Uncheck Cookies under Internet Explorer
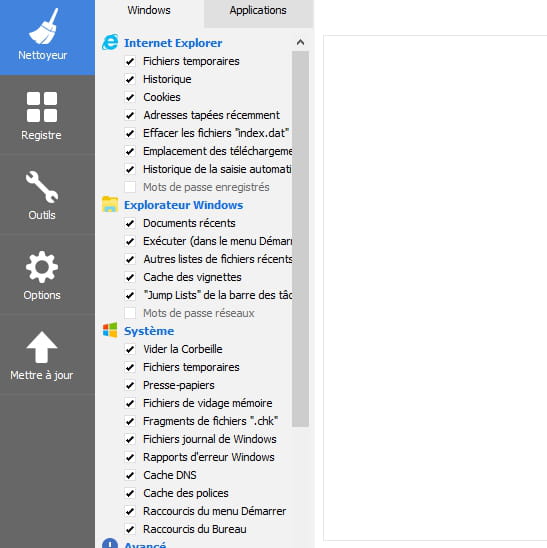Image resolution: width=547 pixels, height=548 pixels. (x=130, y=97)
